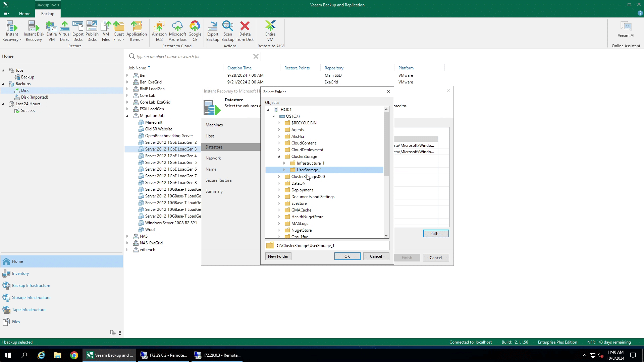This screenshot has height=362, width=644.
Task: Click the folder path text field
Action: coord(327,246)
